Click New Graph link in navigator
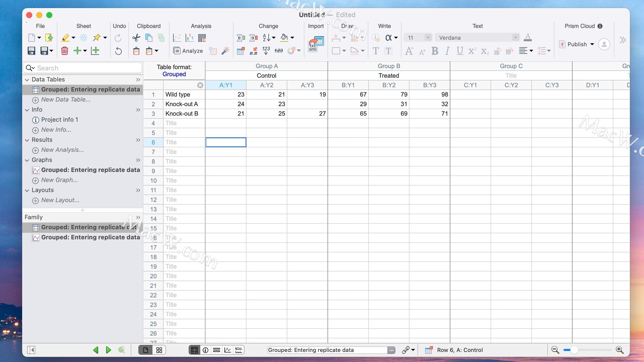Image resolution: width=644 pixels, height=362 pixels. point(59,180)
